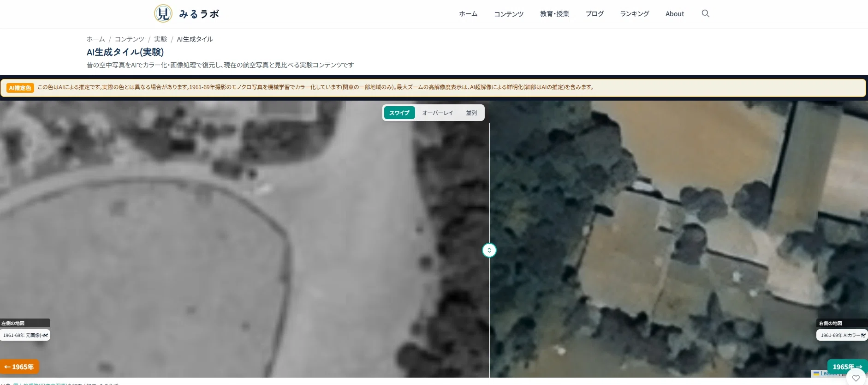868x385 pixels.
Task: Click the みるラボ logo icon
Action: pyautogui.click(x=163, y=14)
